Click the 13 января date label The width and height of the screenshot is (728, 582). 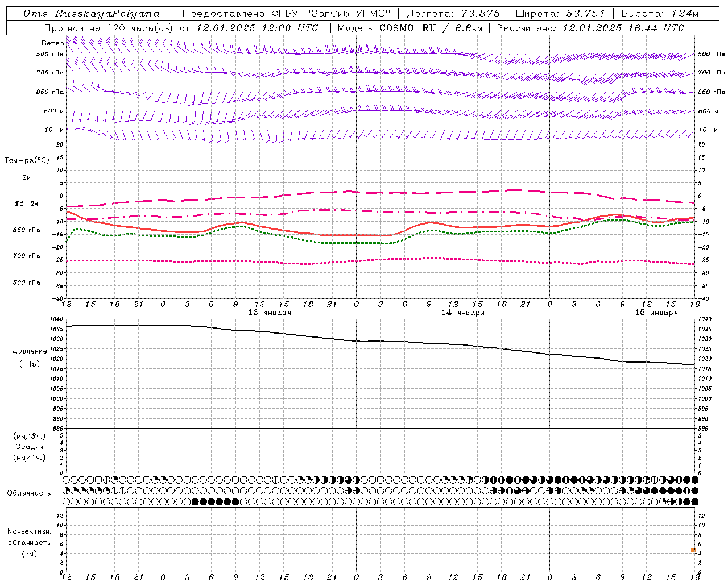270,312
